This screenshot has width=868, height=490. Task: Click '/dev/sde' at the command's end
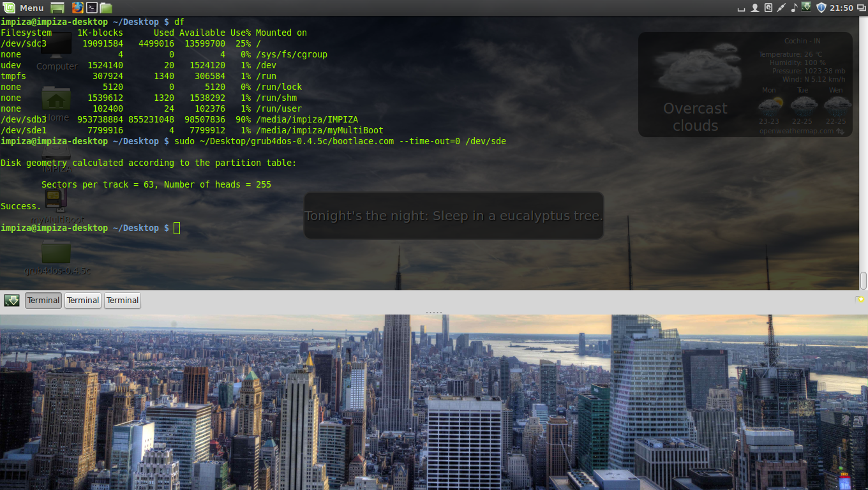pyautogui.click(x=486, y=141)
